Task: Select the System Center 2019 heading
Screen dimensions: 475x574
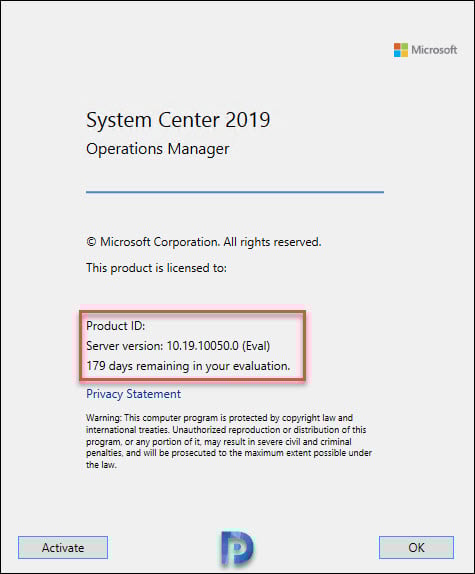Action: click(178, 120)
